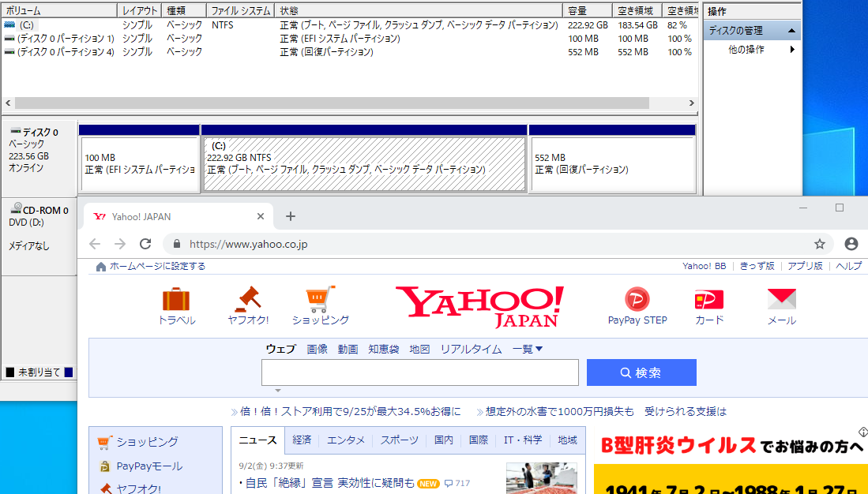868x494 pixels.
Task: Select the (C:) 222.92 GB NTFS partition block
Action: coord(364,164)
